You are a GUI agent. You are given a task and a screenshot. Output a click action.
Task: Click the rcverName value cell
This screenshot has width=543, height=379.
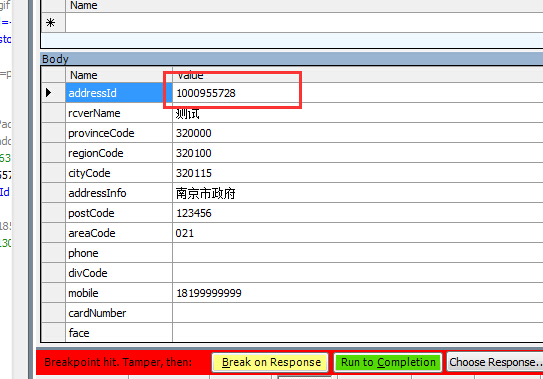(x=358, y=113)
